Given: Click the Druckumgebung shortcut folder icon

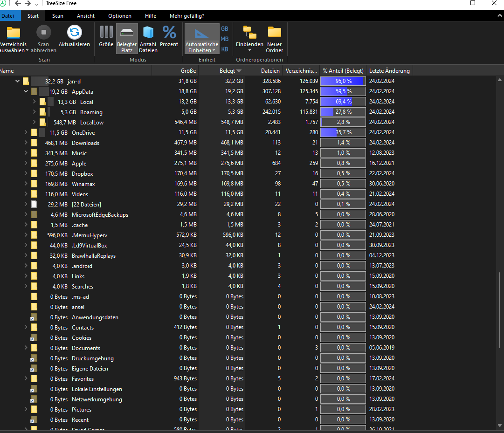Looking at the screenshot, I should click(x=34, y=358).
